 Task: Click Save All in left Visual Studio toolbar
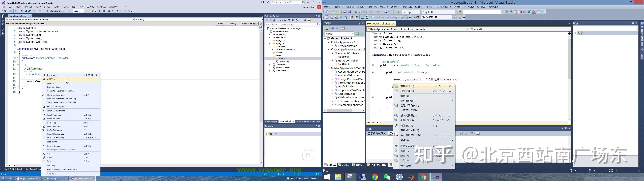tap(29, 11)
